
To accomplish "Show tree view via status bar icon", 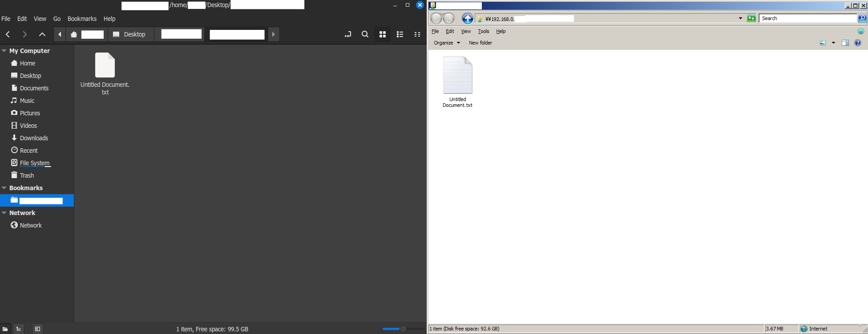I will point(18,329).
